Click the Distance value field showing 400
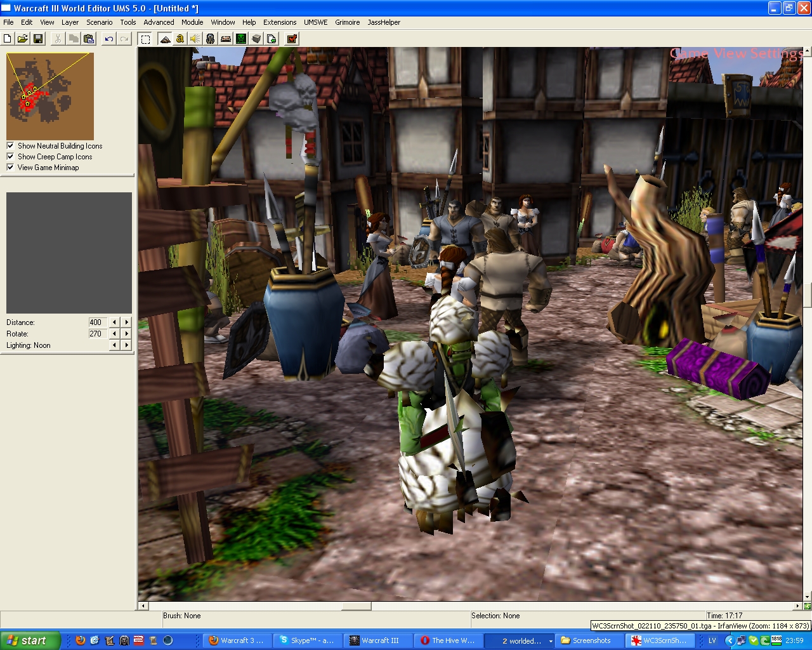Screen dimensions: 812x650 98,322
